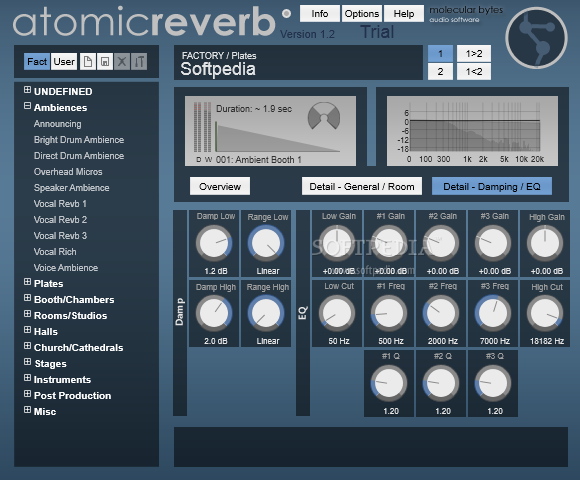The image size is (580, 480).
Task: Select the Announcing preset
Action: coord(58,124)
